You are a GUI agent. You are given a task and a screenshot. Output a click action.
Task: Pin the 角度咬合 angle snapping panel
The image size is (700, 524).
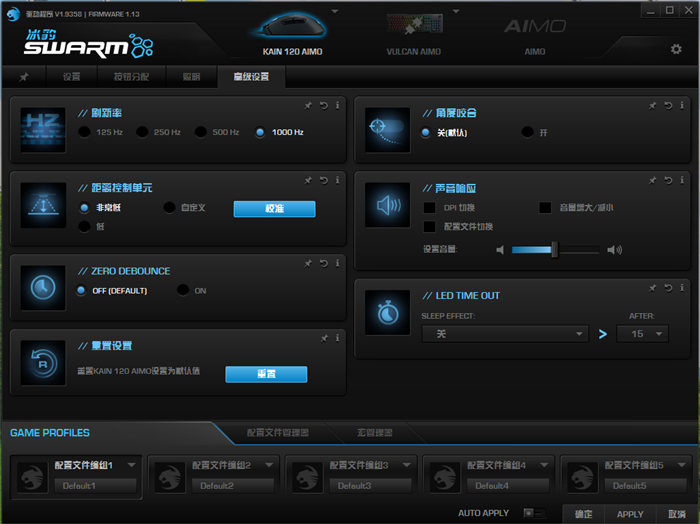653,105
